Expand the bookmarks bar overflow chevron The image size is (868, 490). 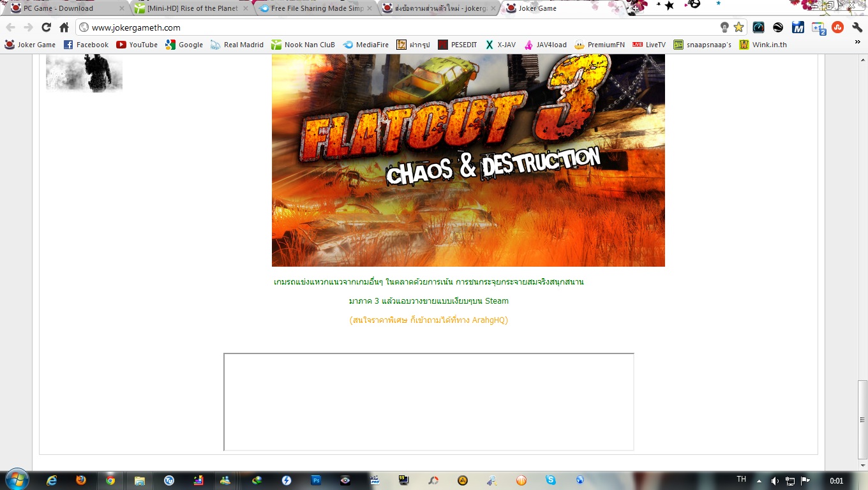pos(858,43)
